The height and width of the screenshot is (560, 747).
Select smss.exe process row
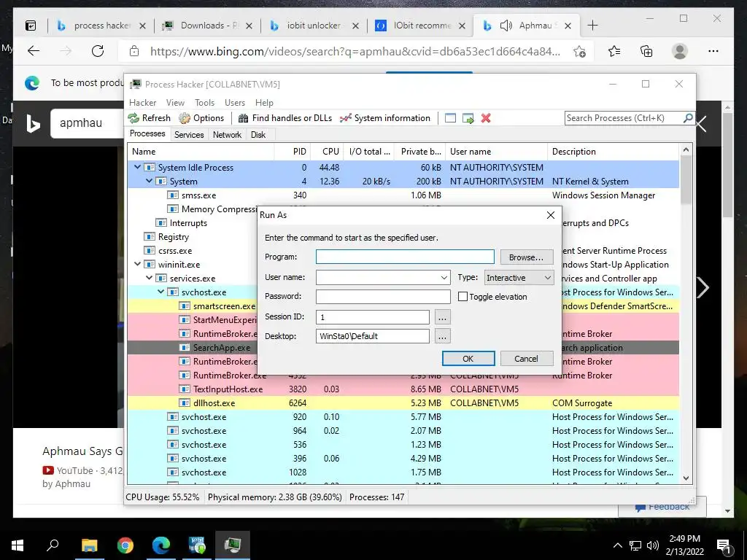pyautogui.click(x=403, y=195)
